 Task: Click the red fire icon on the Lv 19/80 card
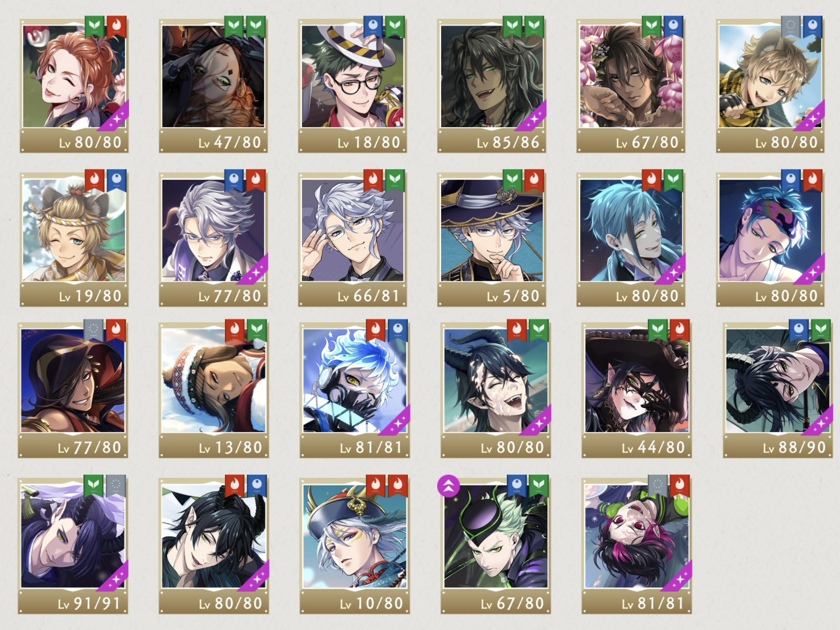[95, 180]
